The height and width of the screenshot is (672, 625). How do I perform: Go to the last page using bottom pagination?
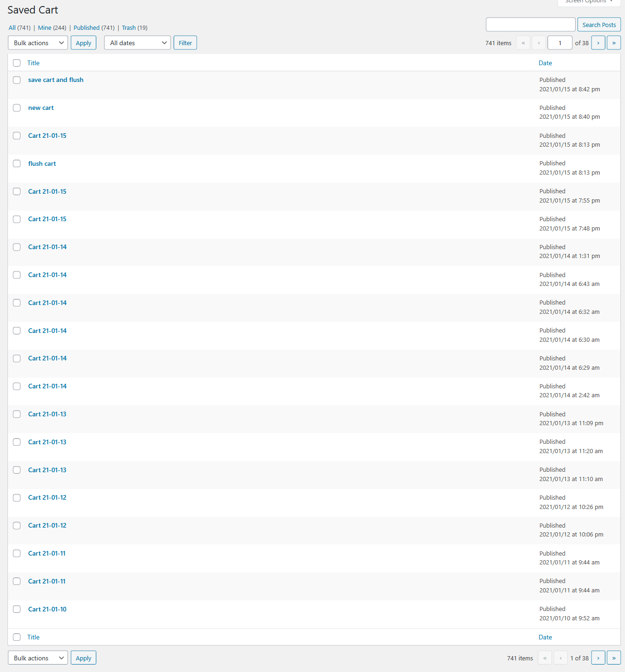click(x=613, y=658)
